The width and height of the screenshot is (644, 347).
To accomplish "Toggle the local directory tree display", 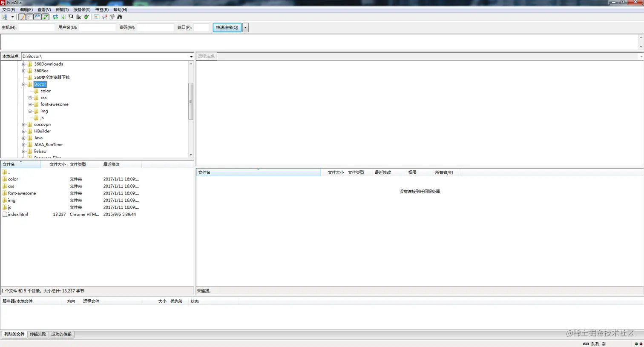I will [x=30, y=17].
